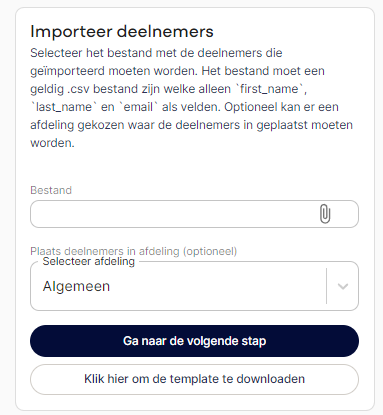Click the .csv text in the instructions
The image size is (383, 415).
click(x=77, y=89)
